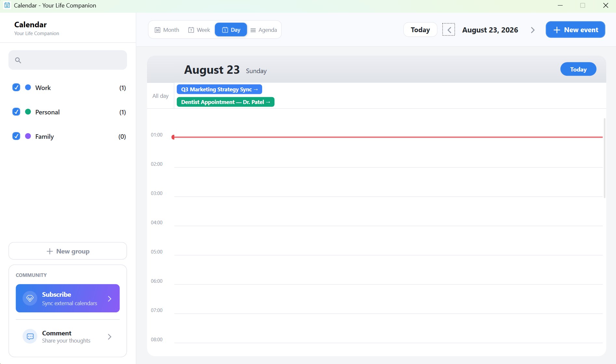Screen dimensions: 616x364
Task: Click the blue Today button in day header
Action: (x=578, y=69)
